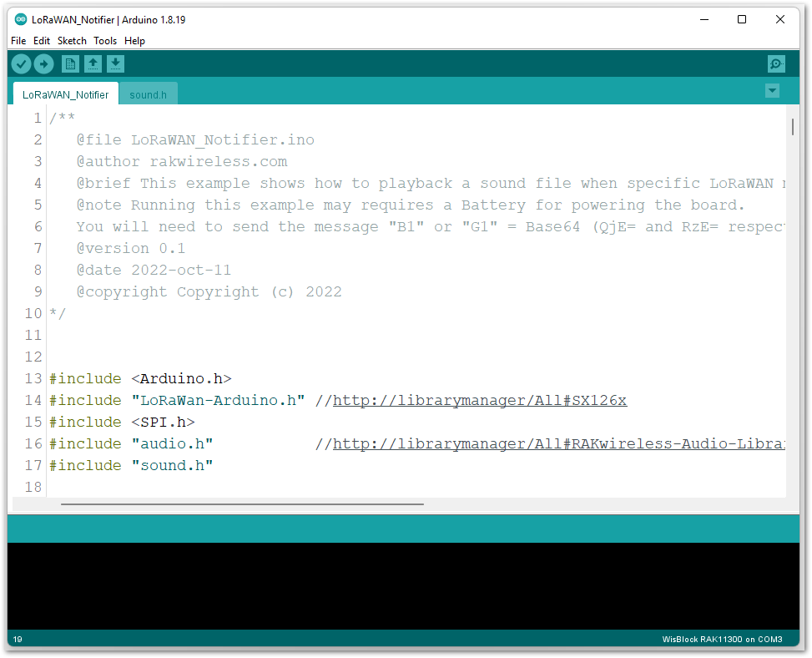Image resolution: width=812 pixels, height=658 pixels.
Task: Save the sketch with the Save icon
Action: tap(115, 64)
